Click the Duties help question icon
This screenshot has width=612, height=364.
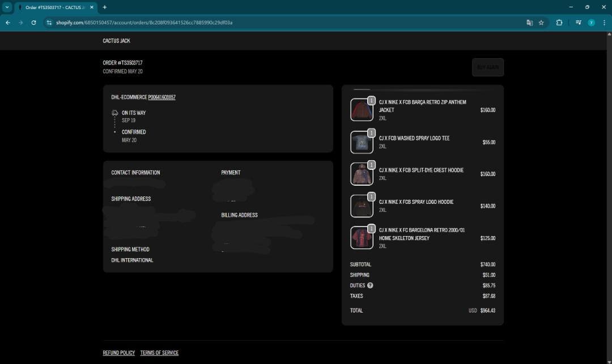tap(370, 285)
